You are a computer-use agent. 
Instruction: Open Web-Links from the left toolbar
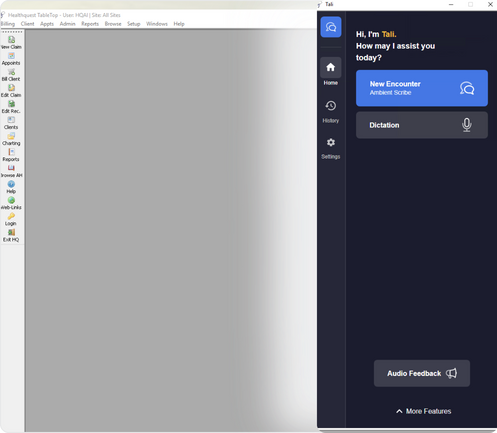click(11, 200)
